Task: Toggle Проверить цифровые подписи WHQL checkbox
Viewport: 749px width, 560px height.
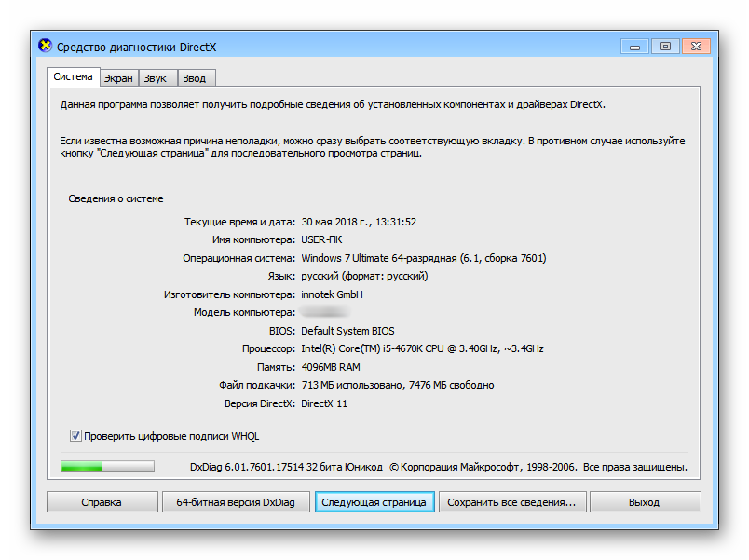Action: (x=75, y=436)
